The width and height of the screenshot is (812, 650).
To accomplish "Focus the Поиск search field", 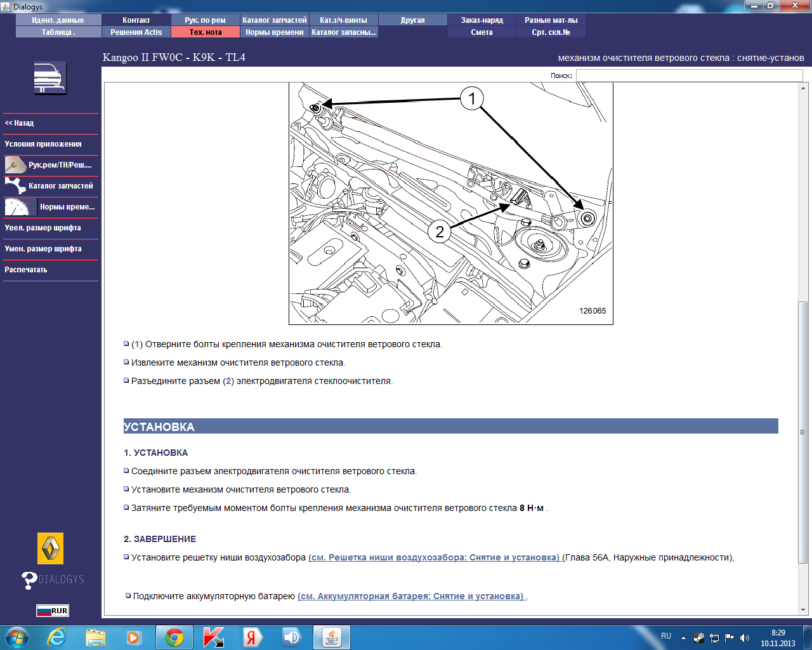I will pyautogui.click(x=690, y=76).
